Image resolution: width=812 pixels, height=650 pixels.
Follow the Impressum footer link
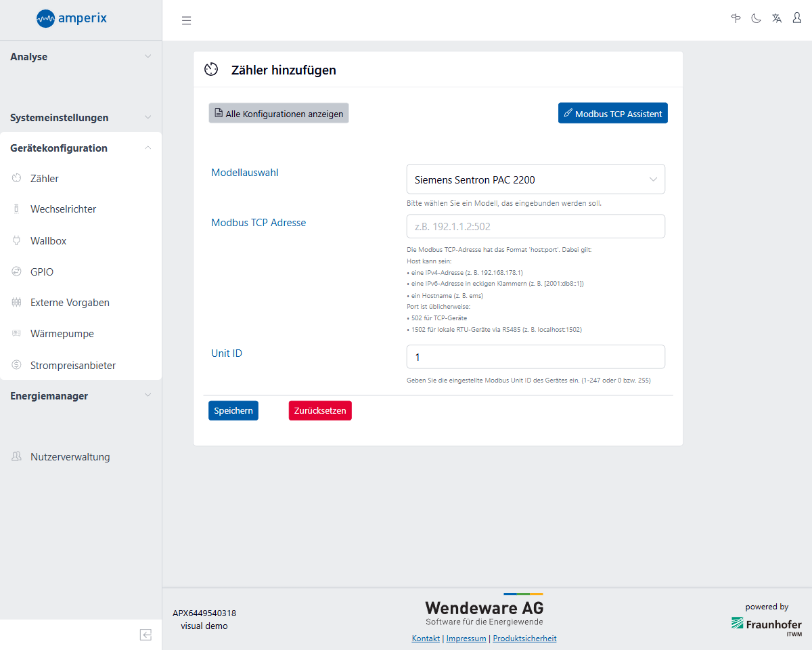tap(466, 638)
